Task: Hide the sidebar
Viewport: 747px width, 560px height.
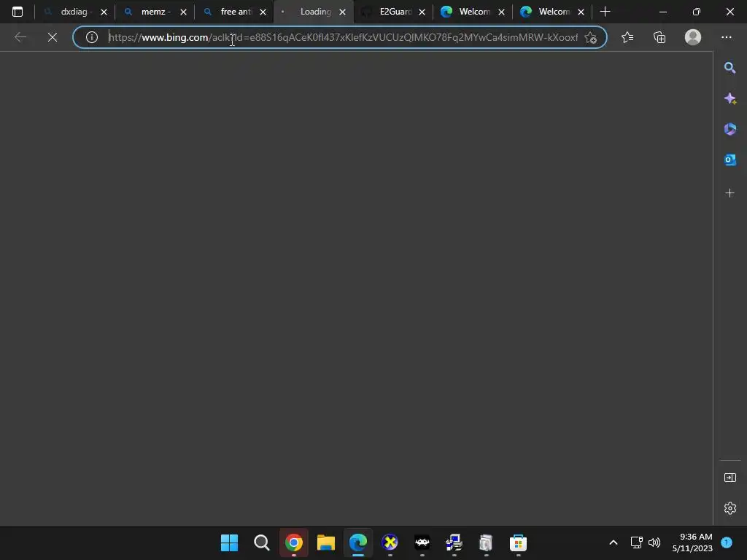Action: click(x=729, y=478)
